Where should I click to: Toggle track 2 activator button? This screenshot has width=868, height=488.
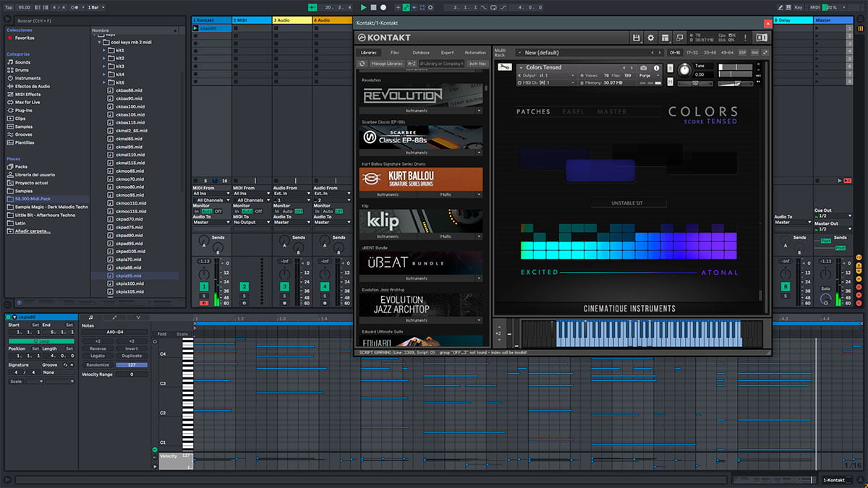coord(244,287)
